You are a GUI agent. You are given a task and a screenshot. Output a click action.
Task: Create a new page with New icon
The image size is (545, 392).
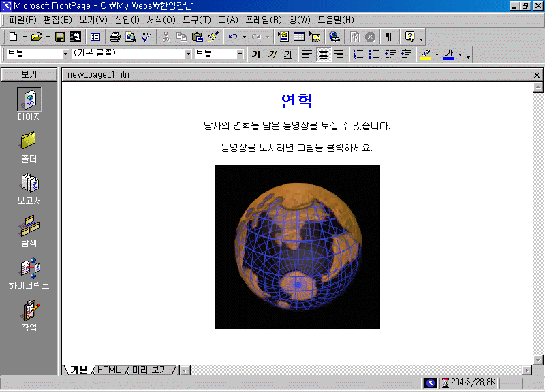click(13, 37)
